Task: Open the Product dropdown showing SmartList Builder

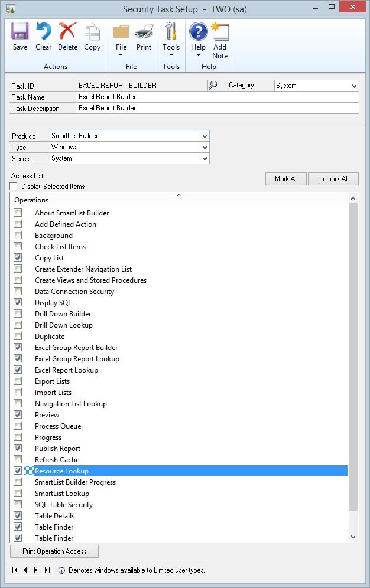Action: 205,136
